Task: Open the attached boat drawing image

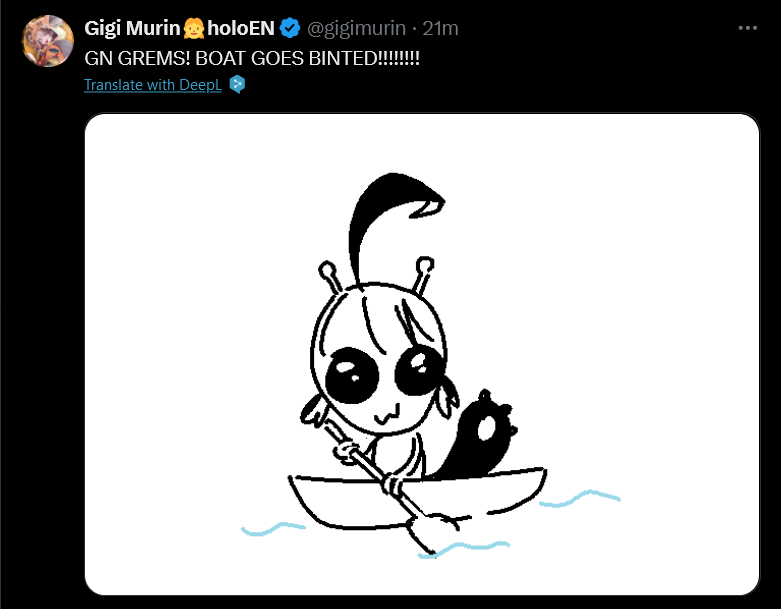Action: tap(422, 354)
